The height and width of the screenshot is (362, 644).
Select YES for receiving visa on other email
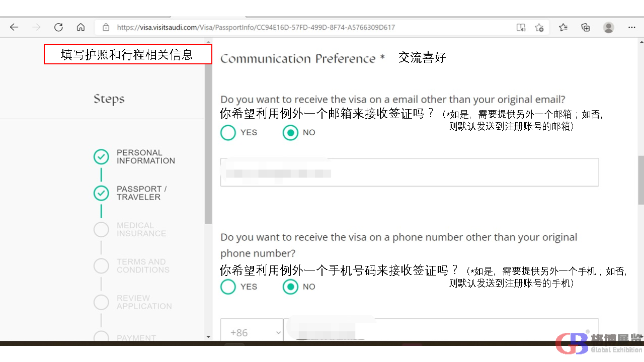click(228, 133)
